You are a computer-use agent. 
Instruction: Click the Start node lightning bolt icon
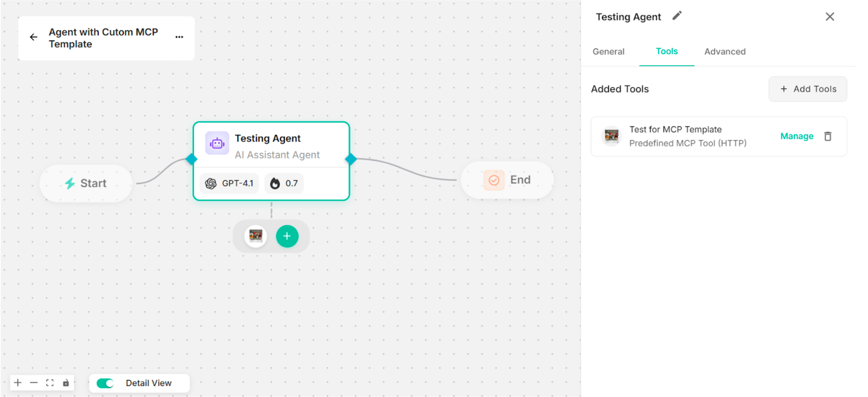[70, 183]
